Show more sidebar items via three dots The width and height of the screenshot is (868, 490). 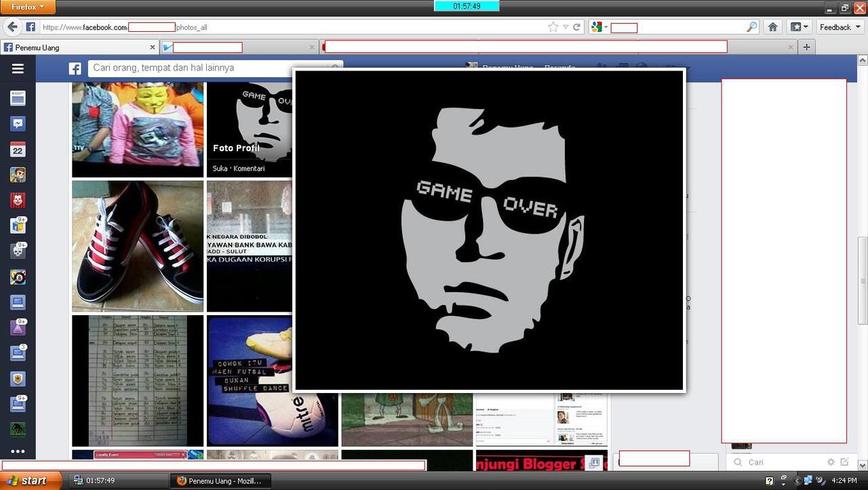click(x=18, y=451)
